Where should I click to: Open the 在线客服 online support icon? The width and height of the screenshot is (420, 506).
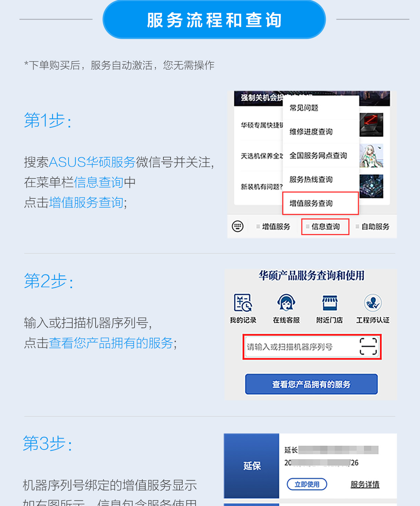(x=286, y=303)
